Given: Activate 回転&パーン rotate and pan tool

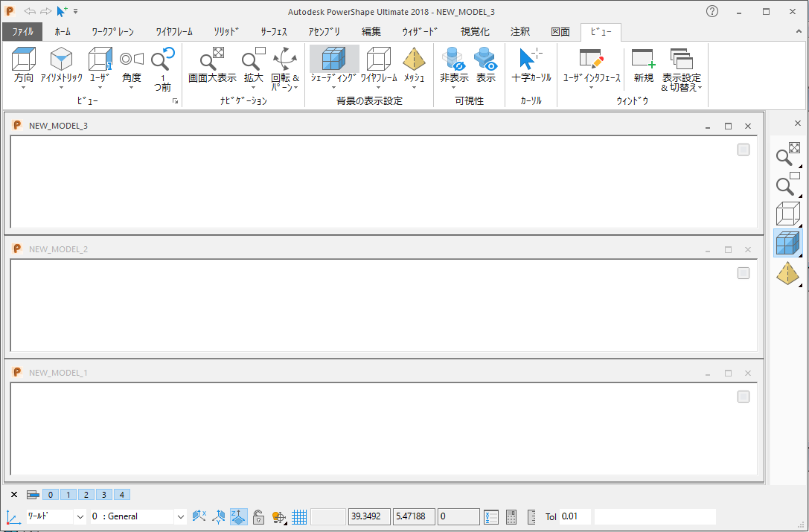Looking at the screenshot, I should point(285,59).
